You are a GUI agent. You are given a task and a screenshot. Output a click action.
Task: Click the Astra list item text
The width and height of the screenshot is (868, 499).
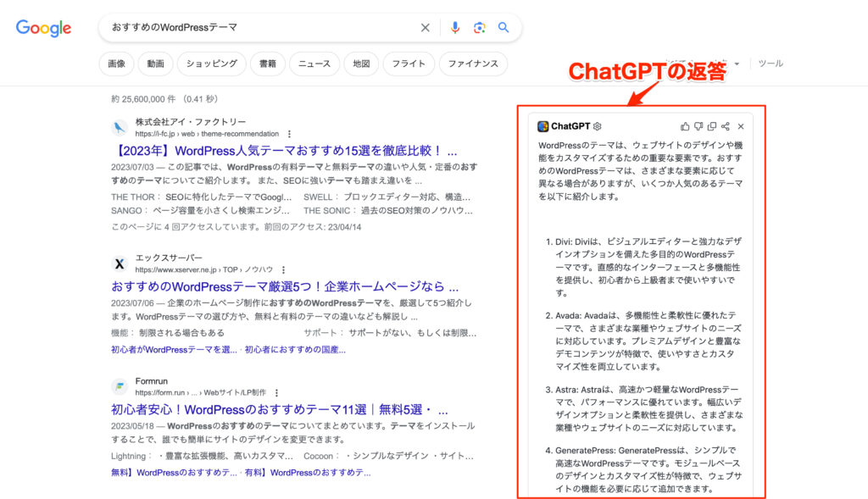click(648, 408)
